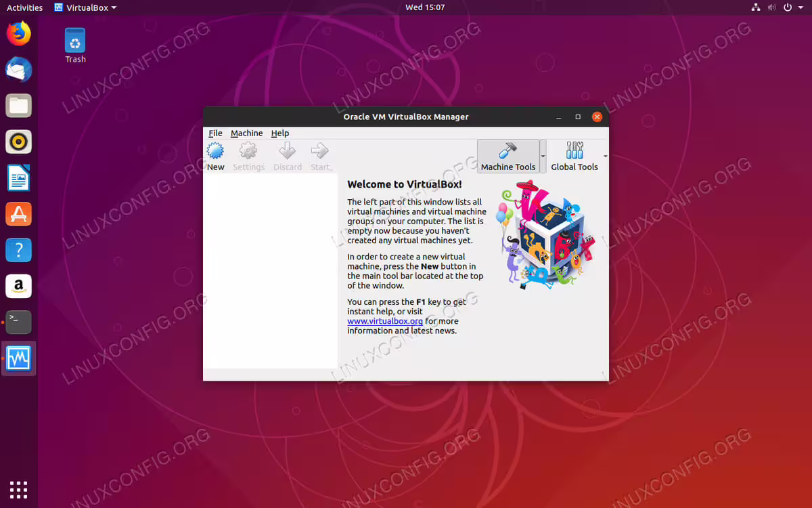Click Activities in the top bar

pos(24,7)
